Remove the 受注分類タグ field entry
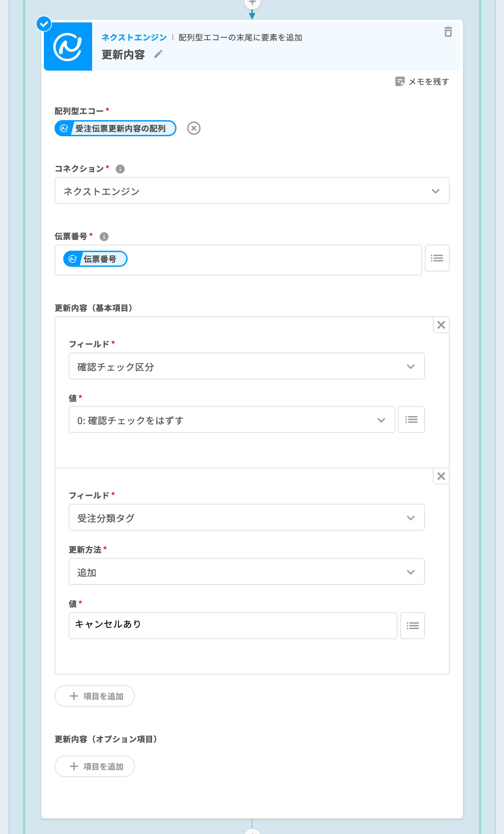Screen dimensions: 504x834 (441, 476)
